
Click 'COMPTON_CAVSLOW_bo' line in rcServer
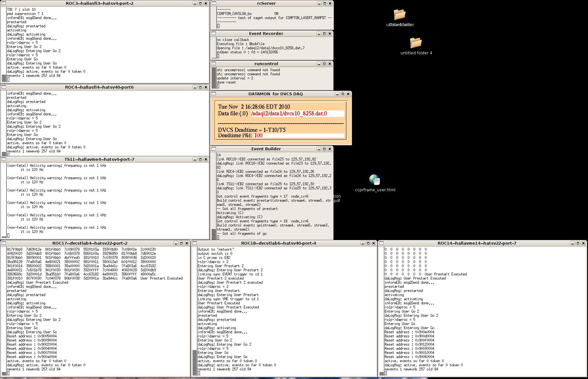pos(248,14)
